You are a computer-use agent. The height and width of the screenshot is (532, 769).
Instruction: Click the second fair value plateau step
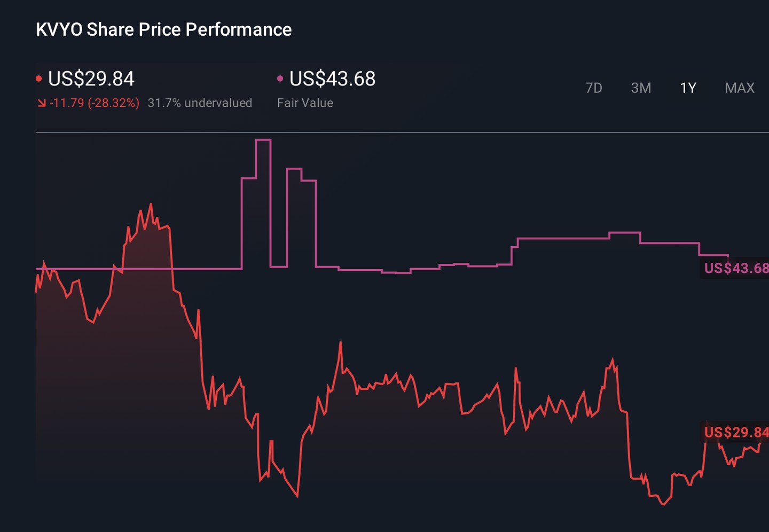(x=294, y=169)
